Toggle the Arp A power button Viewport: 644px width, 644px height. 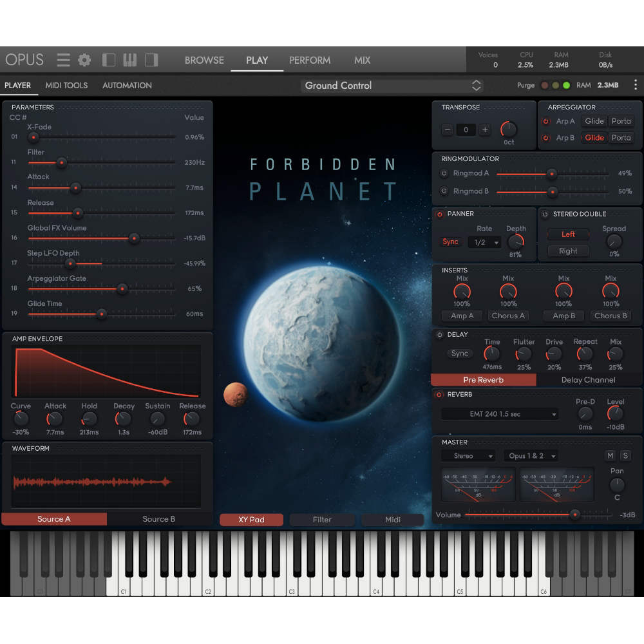pyautogui.click(x=546, y=121)
